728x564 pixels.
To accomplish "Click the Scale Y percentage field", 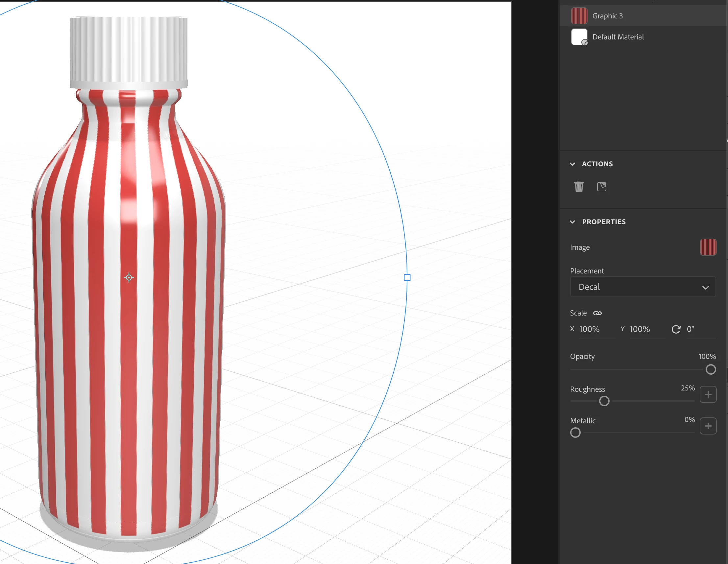I will [640, 329].
